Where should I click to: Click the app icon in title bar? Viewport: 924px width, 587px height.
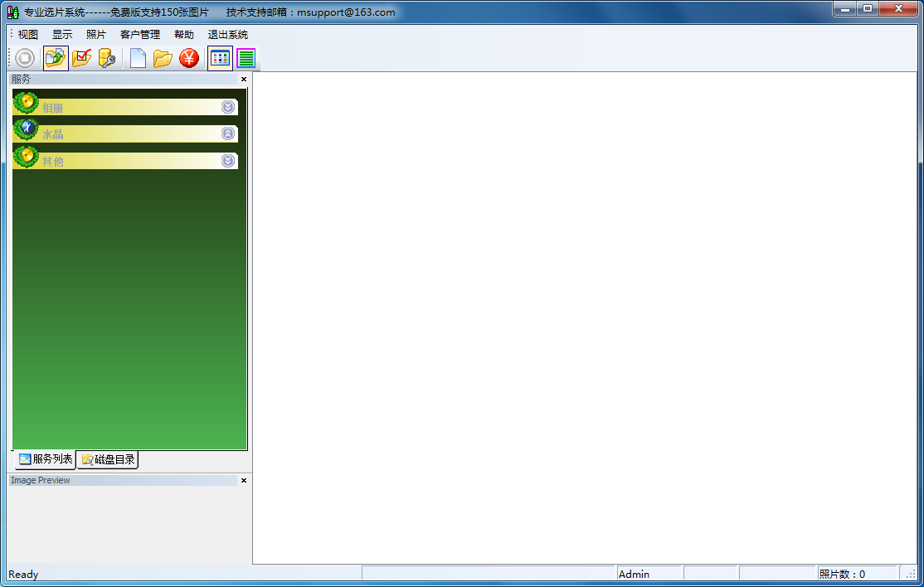pyautogui.click(x=13, y=12)
